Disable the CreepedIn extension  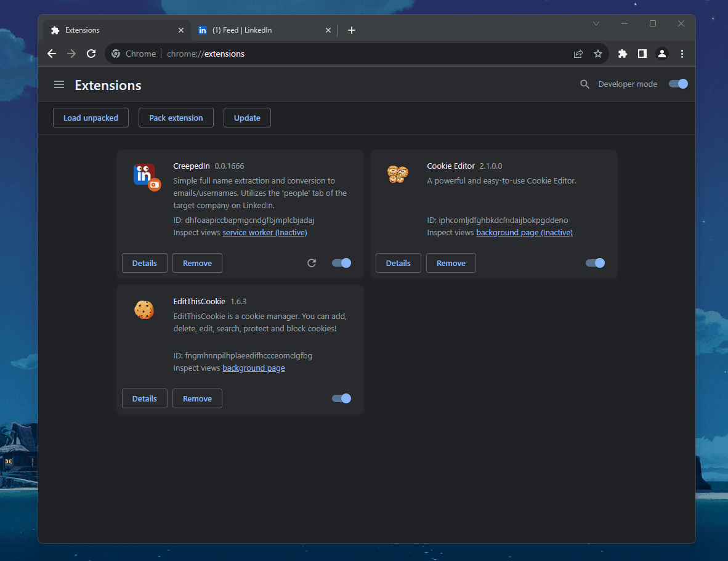(341, 263)
